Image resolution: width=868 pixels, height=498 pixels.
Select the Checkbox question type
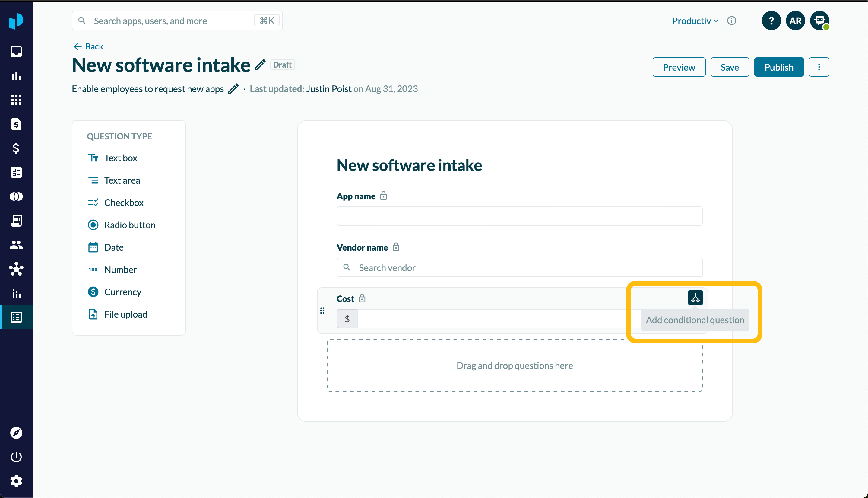click(123, 203)
